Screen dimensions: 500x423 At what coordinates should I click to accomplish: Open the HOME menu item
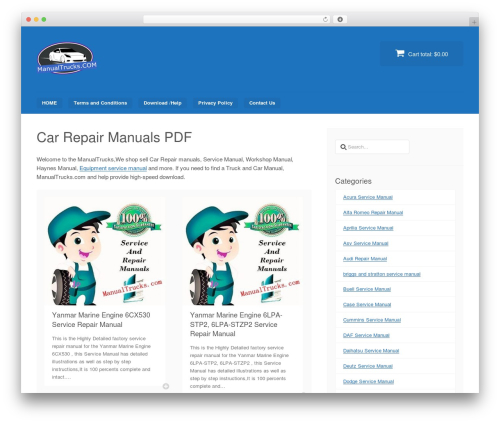(49, 103)
